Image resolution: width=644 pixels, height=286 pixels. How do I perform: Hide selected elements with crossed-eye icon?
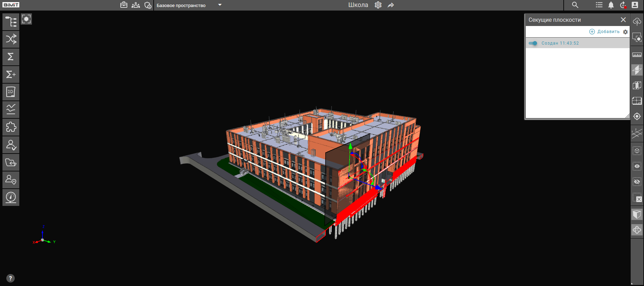tap(637, 182)
